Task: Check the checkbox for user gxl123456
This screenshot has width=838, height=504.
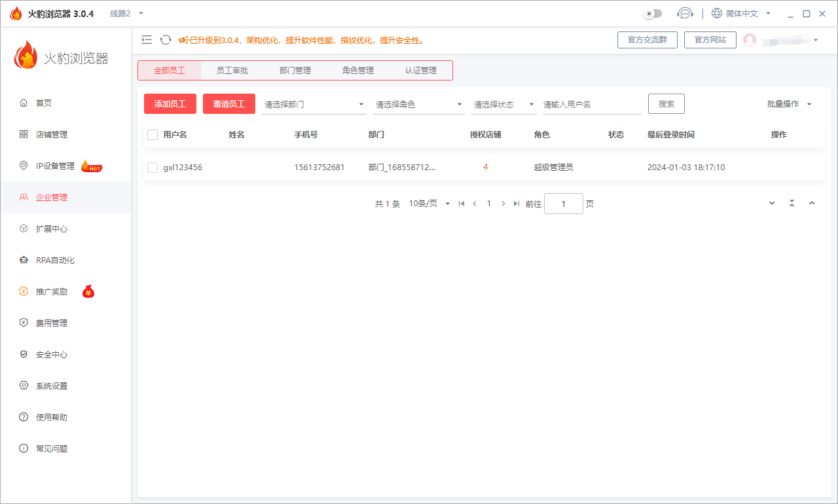Action: [x=151, y=167]
